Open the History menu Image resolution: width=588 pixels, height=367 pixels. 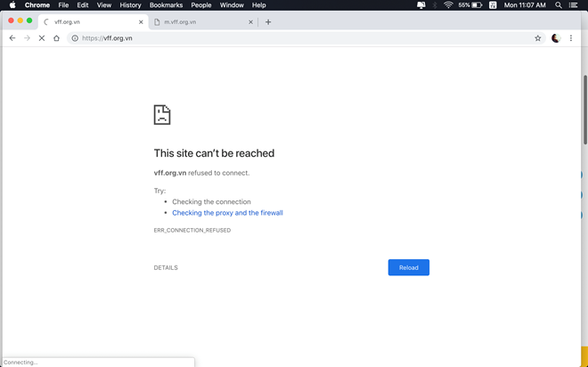130,5
